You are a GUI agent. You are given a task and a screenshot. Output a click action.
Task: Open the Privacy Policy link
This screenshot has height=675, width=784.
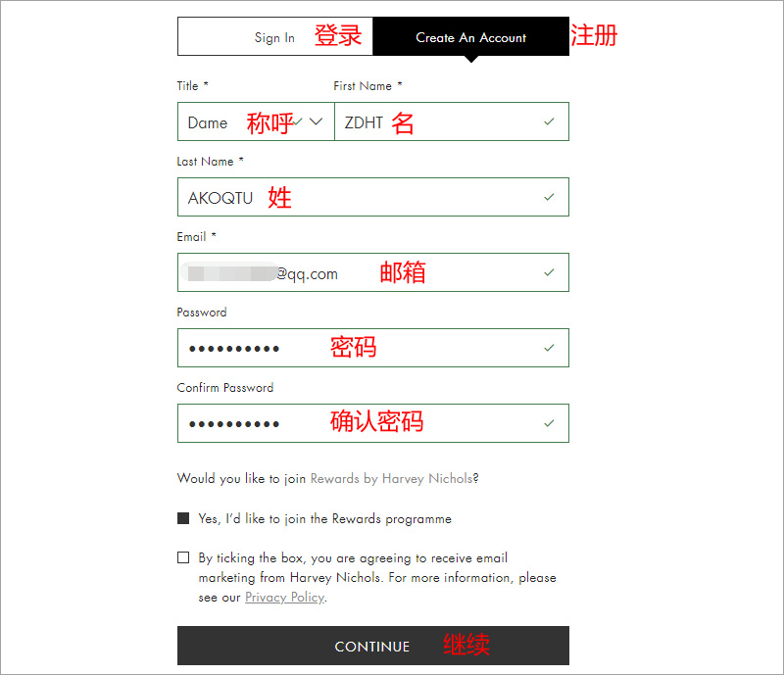pyautogui.click(x=285, y=598)
